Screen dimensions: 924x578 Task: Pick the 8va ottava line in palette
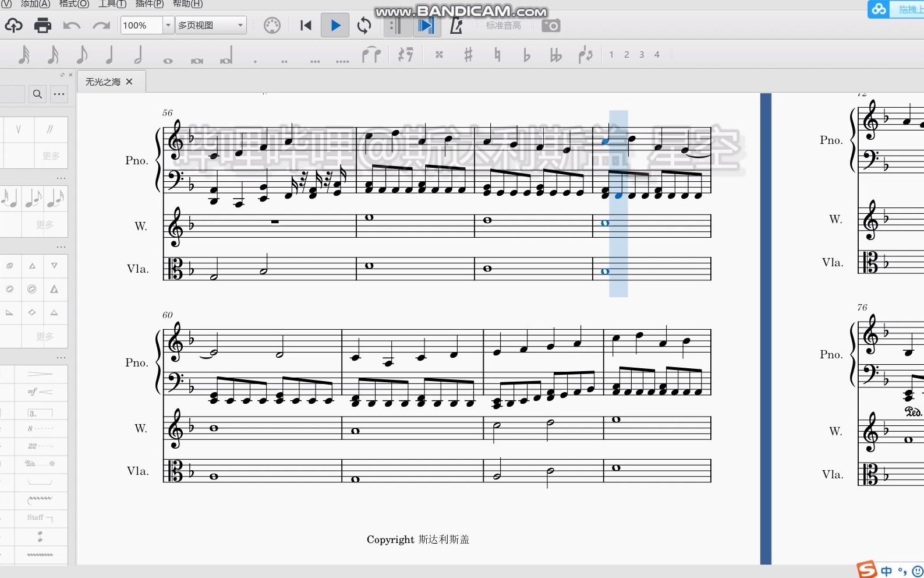[40, 428]
